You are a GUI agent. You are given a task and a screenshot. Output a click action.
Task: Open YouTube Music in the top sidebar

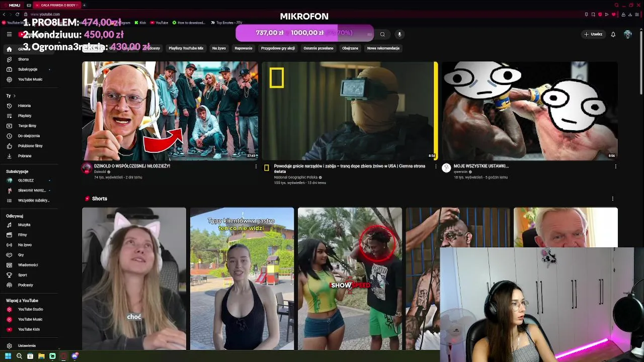28,79
